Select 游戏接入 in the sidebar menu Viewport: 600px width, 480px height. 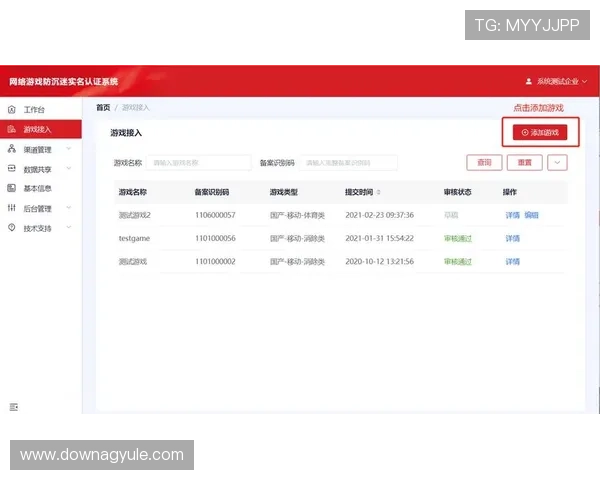click(x=37, y=129)
